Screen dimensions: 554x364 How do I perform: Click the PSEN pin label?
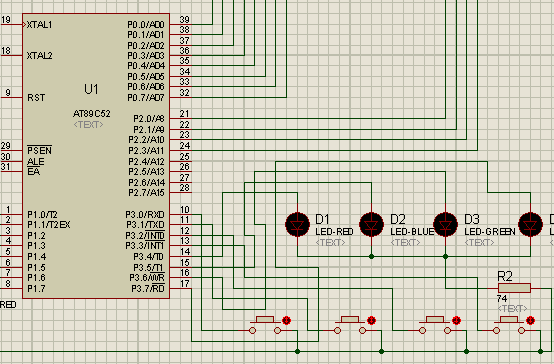(x=40, y=151)
